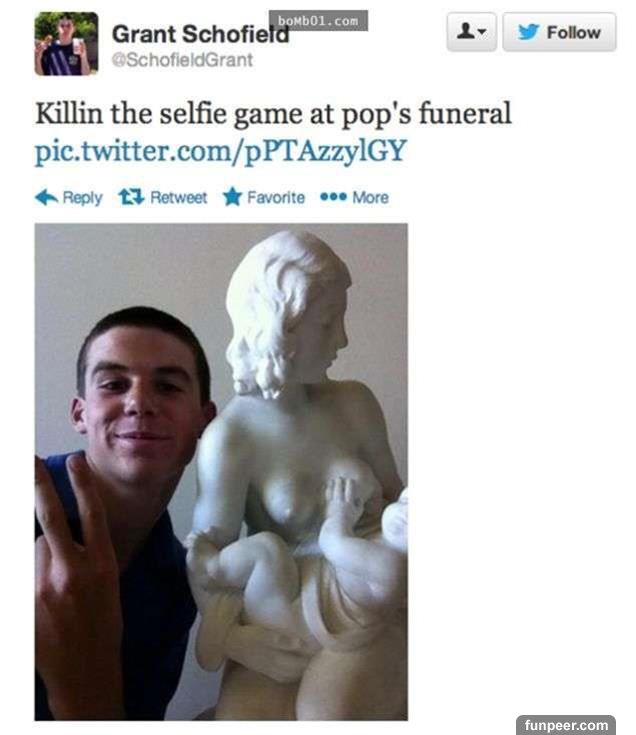Click the @SchofieldGrant handle
Image resolution: width=636 pixels, height=735 pixels.
(182, 60)
